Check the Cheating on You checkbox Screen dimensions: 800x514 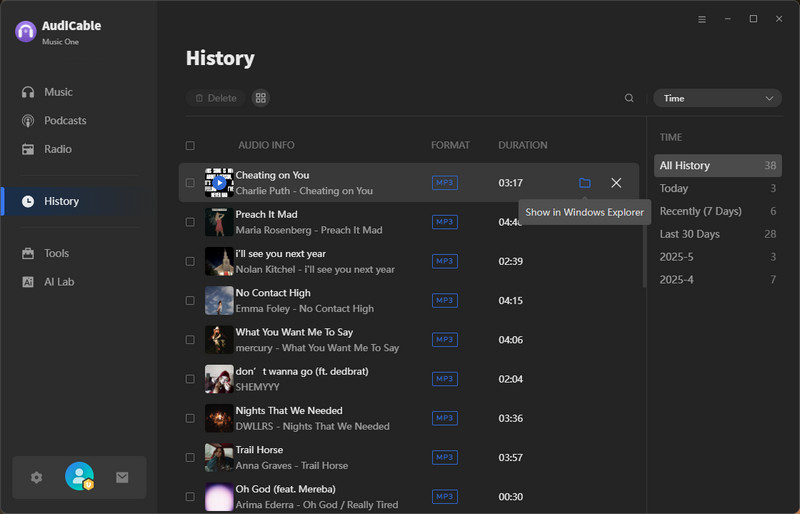(190, 183)
